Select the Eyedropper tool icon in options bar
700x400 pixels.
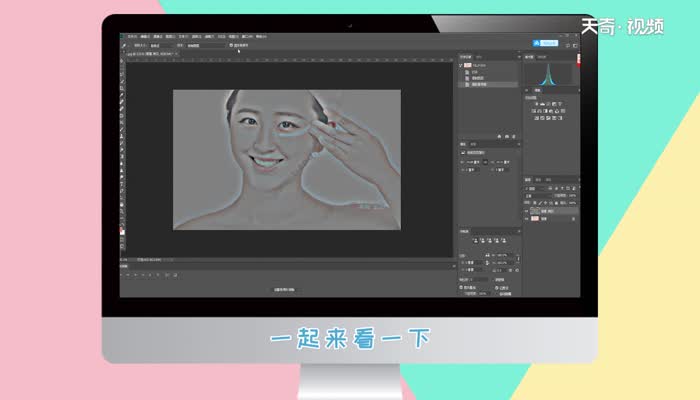pos(124,45)
